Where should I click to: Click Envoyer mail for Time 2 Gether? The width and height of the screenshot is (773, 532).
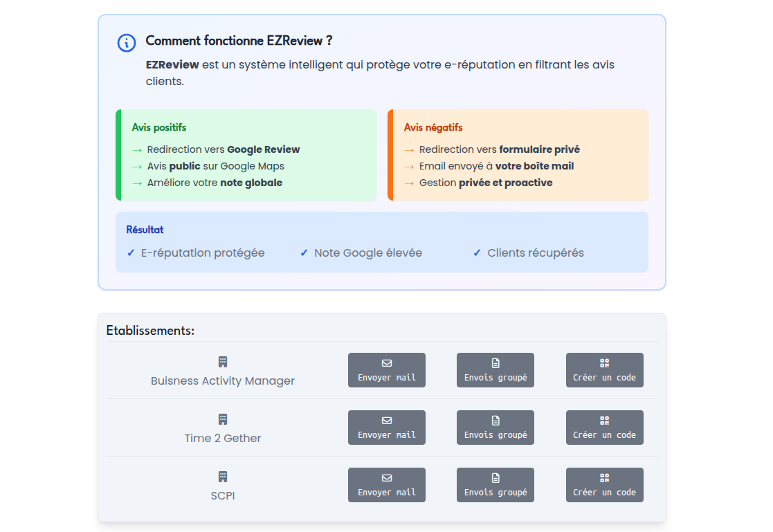387,428
